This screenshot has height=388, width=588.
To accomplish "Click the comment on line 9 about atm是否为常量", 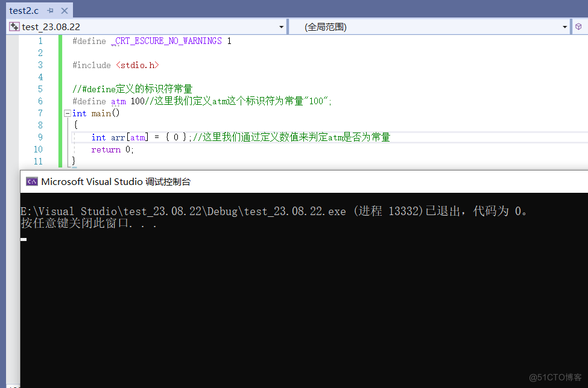I will [291, 137].
